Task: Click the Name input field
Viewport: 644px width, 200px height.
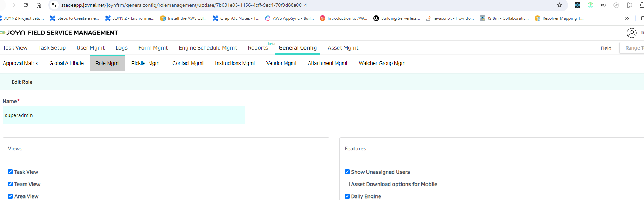Action: click(124, 115)
